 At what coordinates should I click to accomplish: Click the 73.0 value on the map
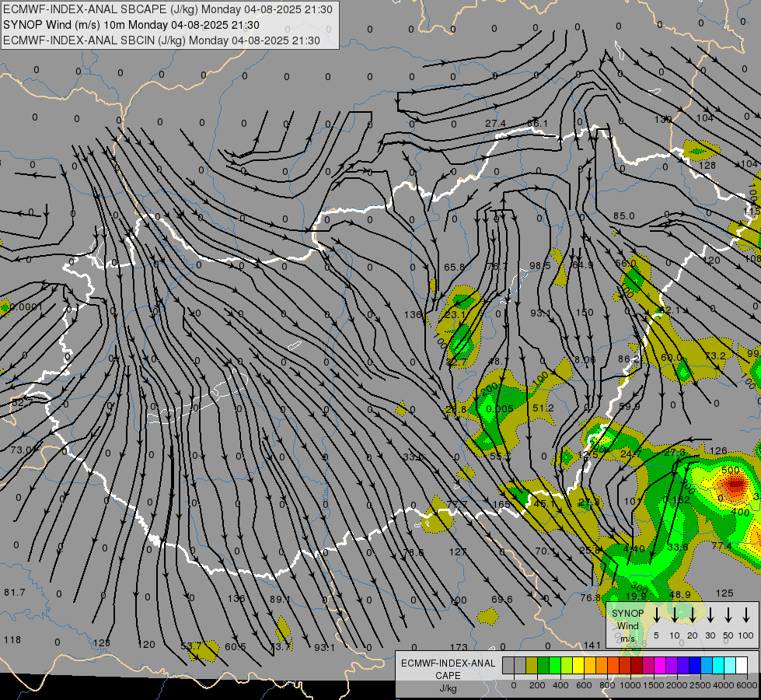point(21,450)
